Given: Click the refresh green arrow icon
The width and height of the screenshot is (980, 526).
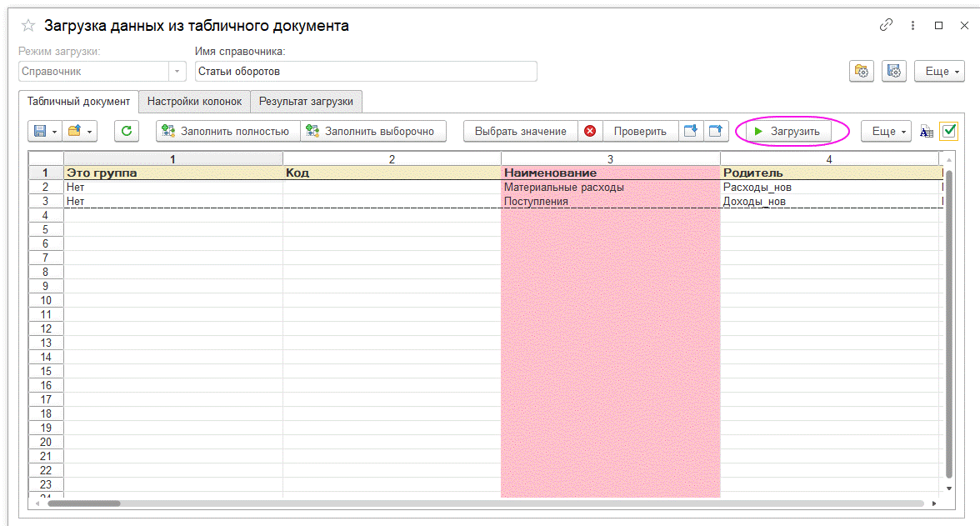Looking at the screenshot, I should click(x=126, y=131).
